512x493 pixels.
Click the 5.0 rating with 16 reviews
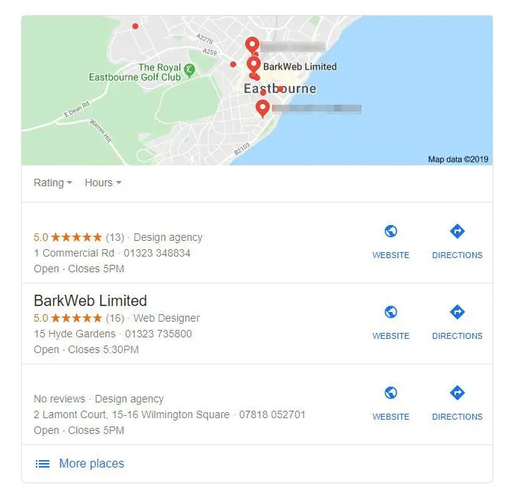tap(79, 318)
